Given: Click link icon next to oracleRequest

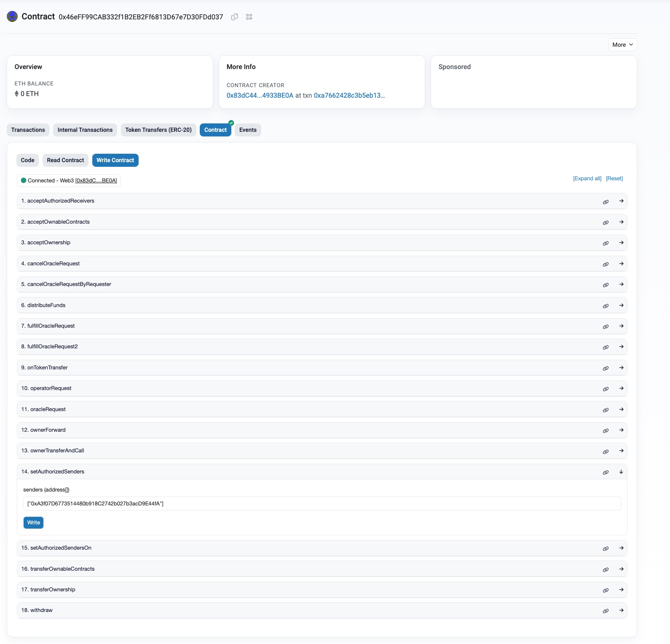Looking at the screenshot, I should [x=606, y=410].
